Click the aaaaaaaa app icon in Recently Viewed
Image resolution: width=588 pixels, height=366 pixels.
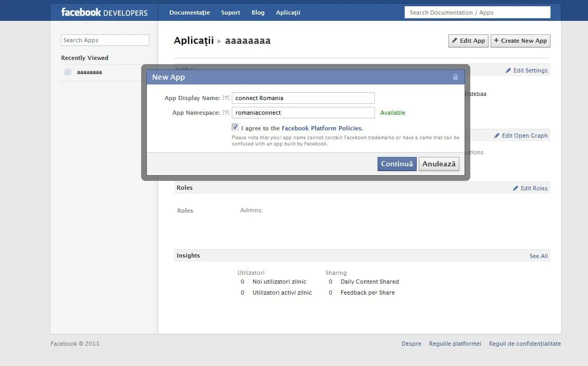[68, 72]
